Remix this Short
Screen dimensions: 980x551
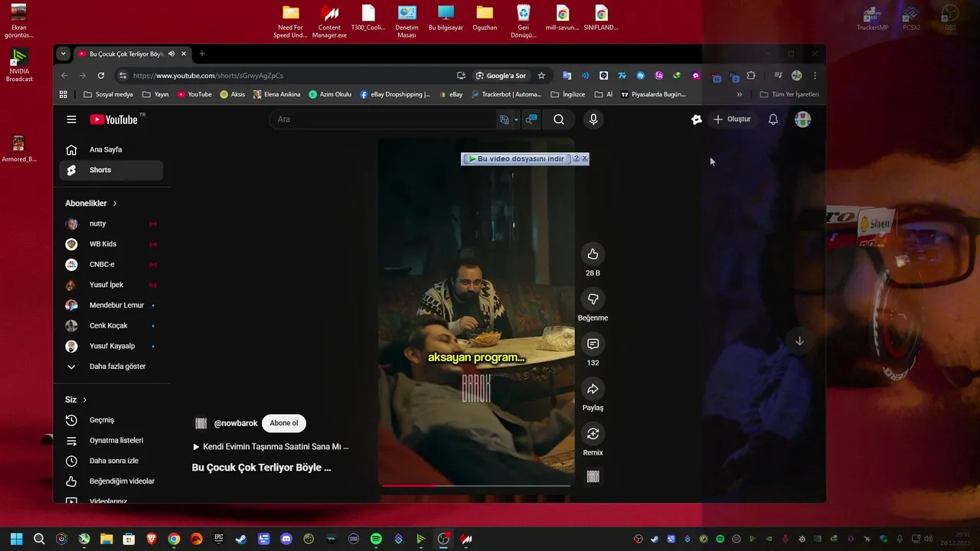click(x=593, y=434)
